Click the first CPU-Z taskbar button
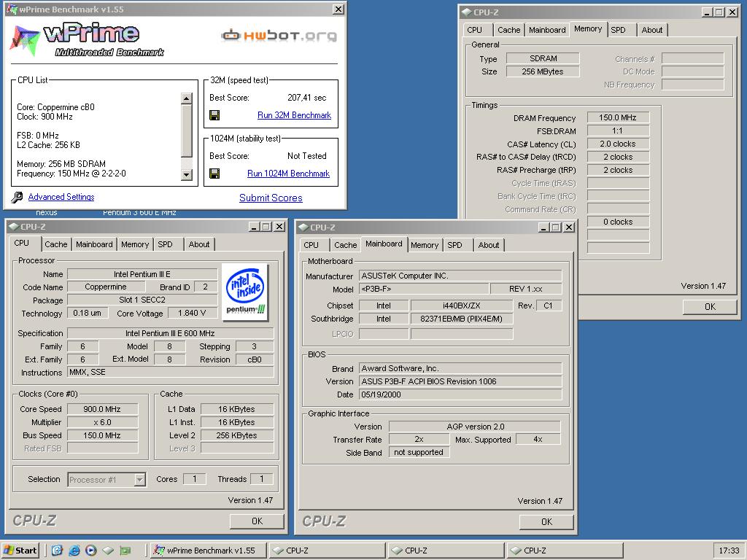747x560 pixels. click(x=326, y=551)
